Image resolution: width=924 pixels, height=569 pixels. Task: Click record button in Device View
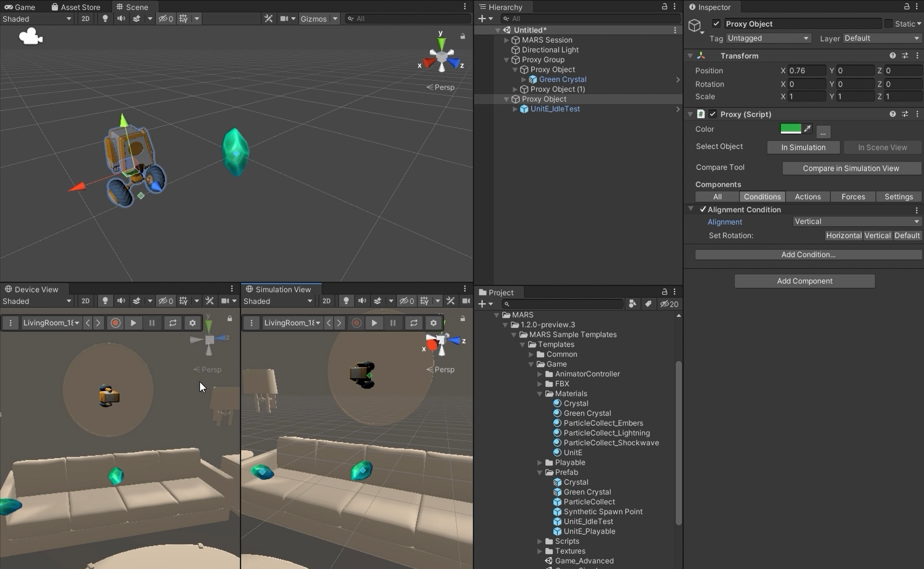point(115,323)
